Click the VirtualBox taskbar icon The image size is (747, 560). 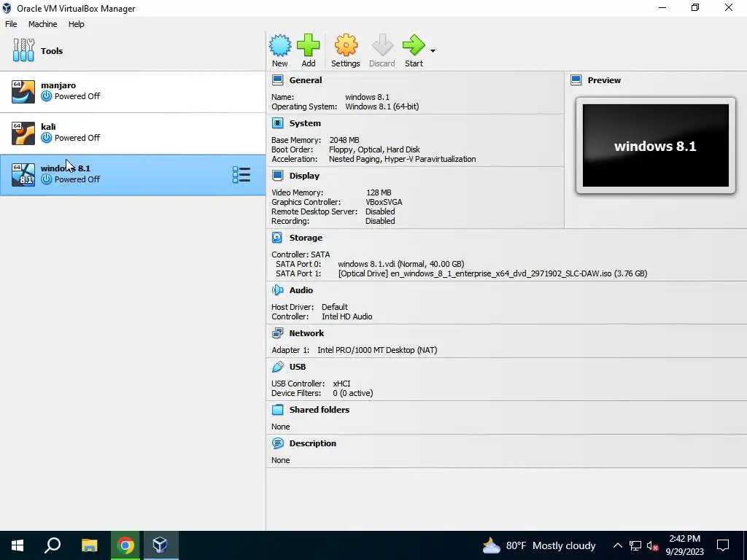160,545
